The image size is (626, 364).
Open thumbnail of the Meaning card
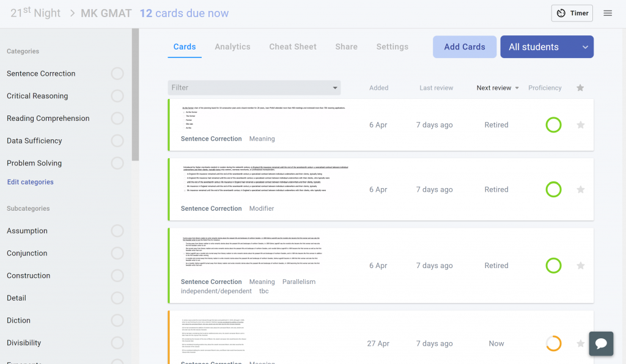click(x=264, y=117)
